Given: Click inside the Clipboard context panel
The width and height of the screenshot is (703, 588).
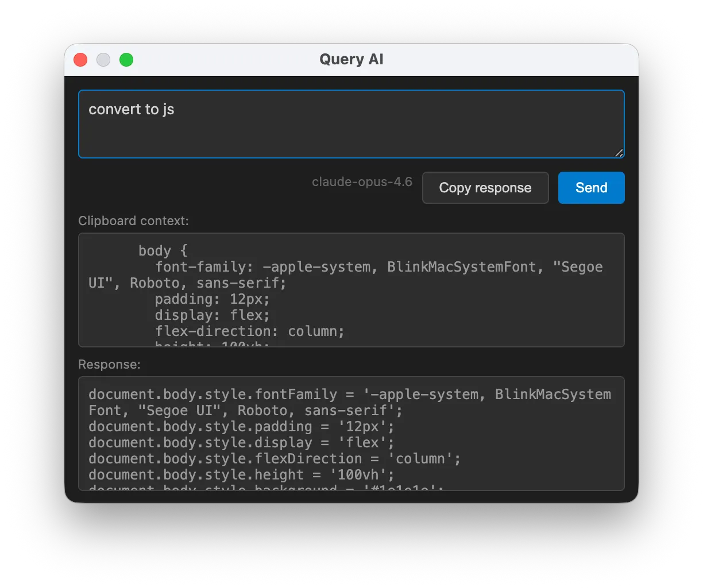Looking at the screenshot, I should [x=351, y=290].
